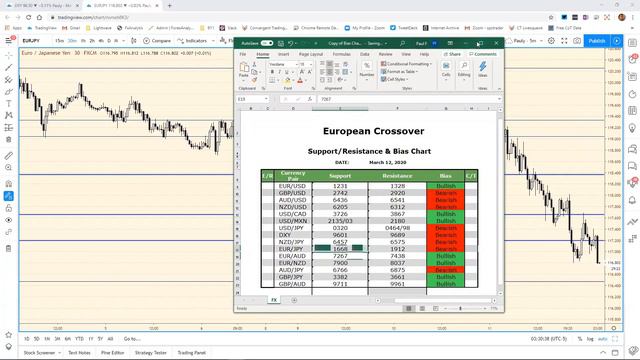Select the crosshair cursor tool in TradingView

pos(9,56)
